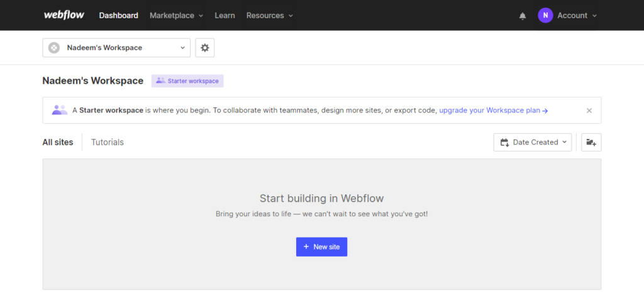Follow upgrade your Workspace plan link
This screenshot has height=298, width=644.
point(493,111)
